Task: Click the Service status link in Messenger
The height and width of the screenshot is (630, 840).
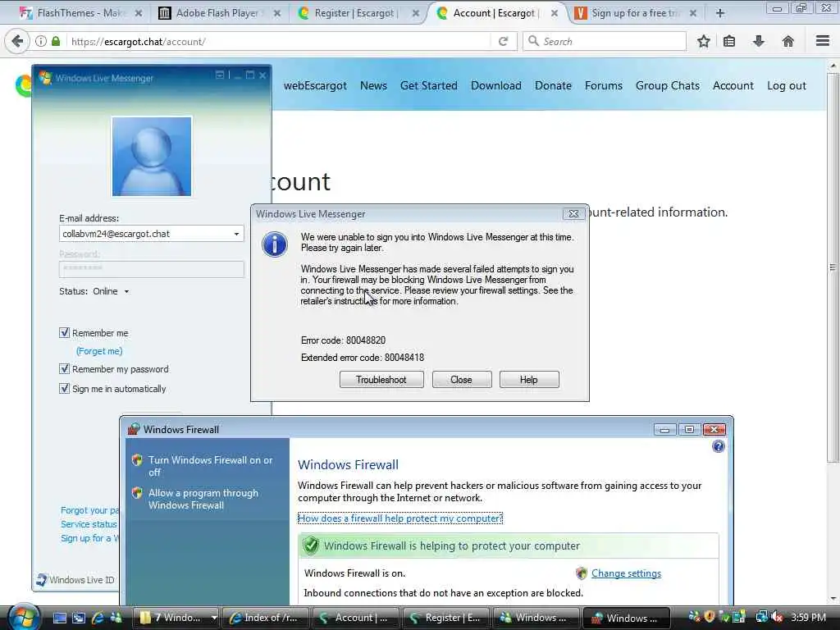Action: point(89,524)
